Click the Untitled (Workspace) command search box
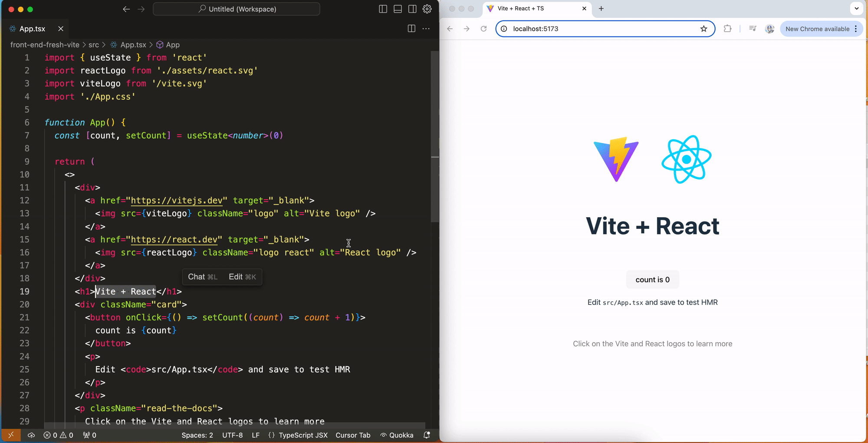Viewport: 868px width, 443px height. [237, 9]
